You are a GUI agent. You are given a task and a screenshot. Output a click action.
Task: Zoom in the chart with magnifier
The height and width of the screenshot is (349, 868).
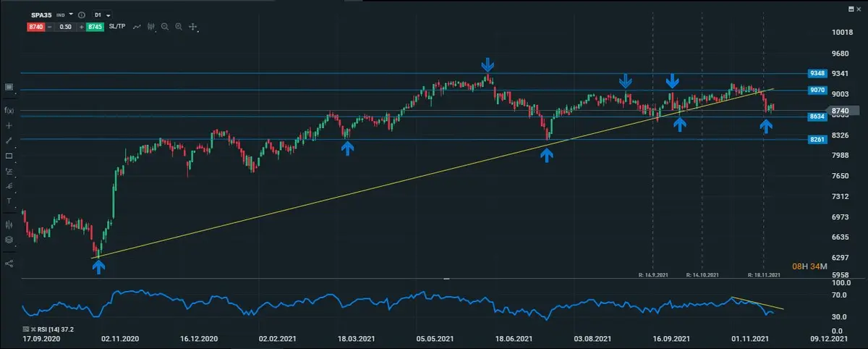coord(179,27)
